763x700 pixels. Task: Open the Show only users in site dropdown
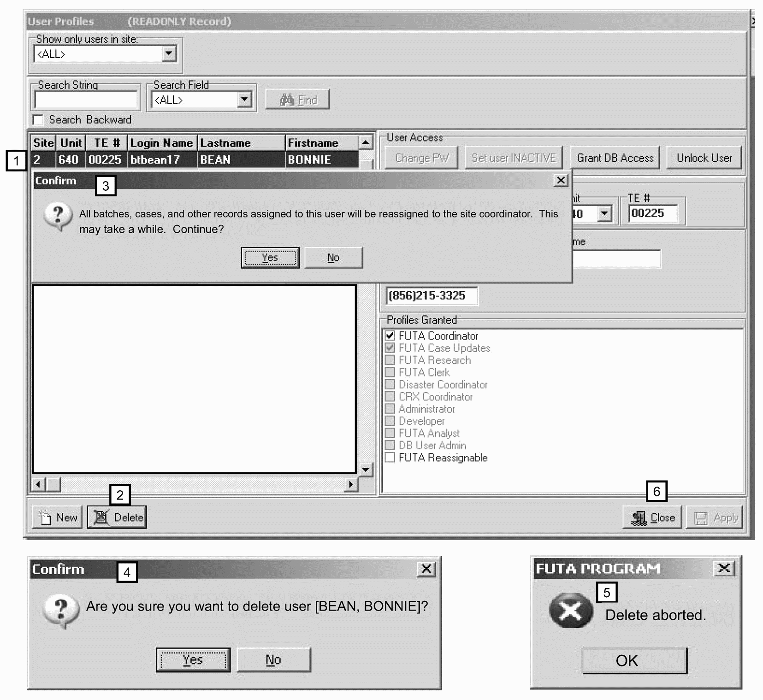click(169, 53)
